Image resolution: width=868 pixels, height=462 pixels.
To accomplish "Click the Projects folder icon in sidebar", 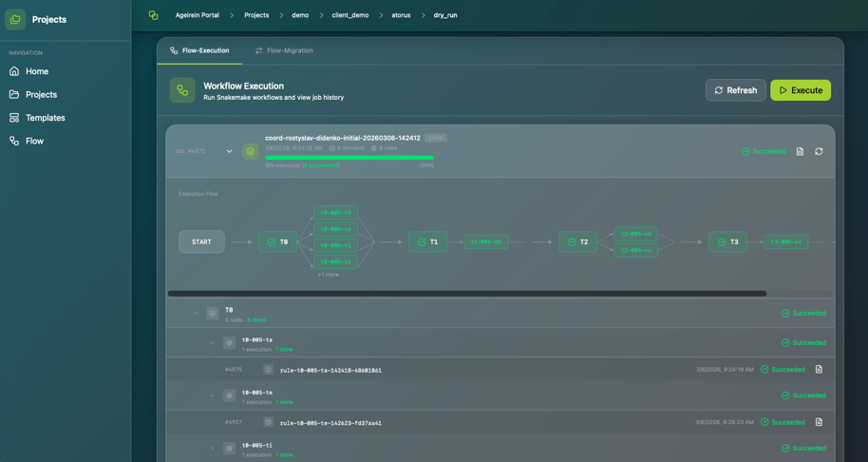I will [x=14, y=94].
